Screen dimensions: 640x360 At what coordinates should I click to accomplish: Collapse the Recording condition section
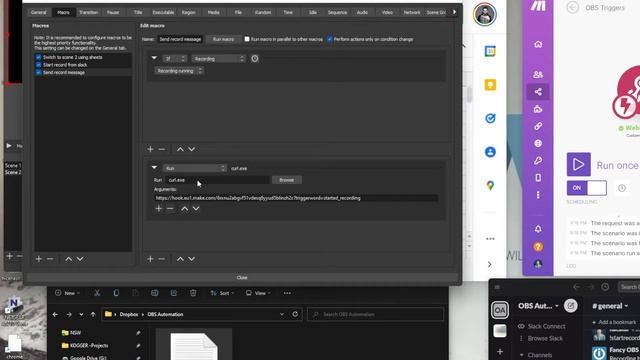(x=154, y=58)
